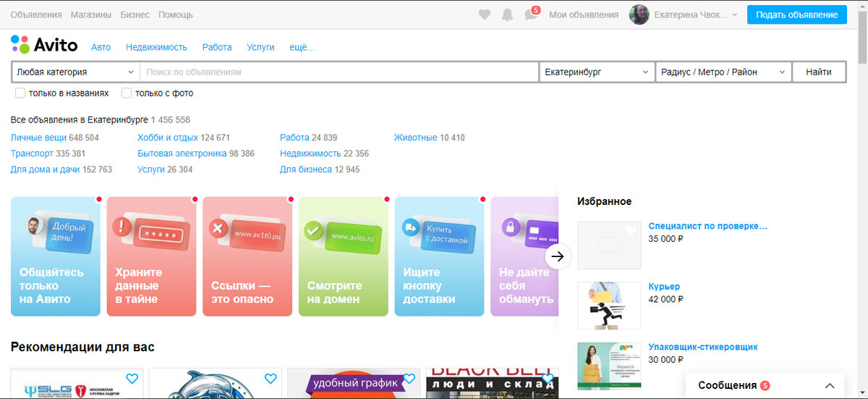Open 'Для бизнеса' category link
Screen dimensions: 868x399
coord(306,169)
